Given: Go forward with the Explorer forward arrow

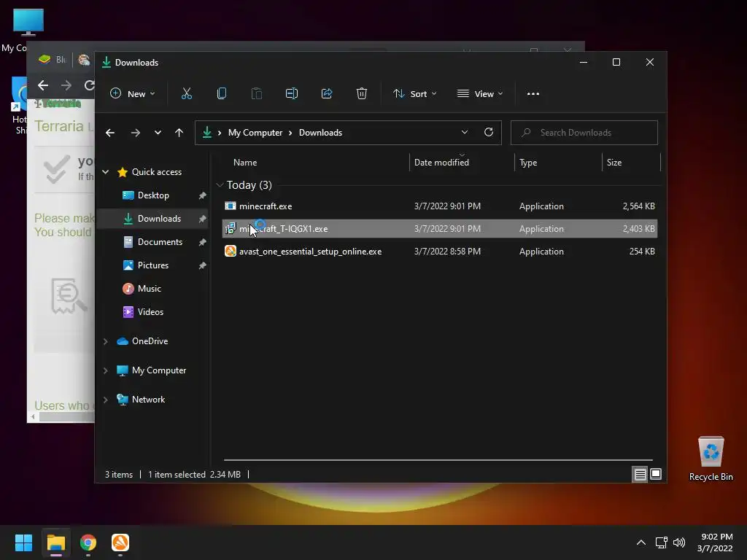Looking at the screenshot, I should click(136, 133).
